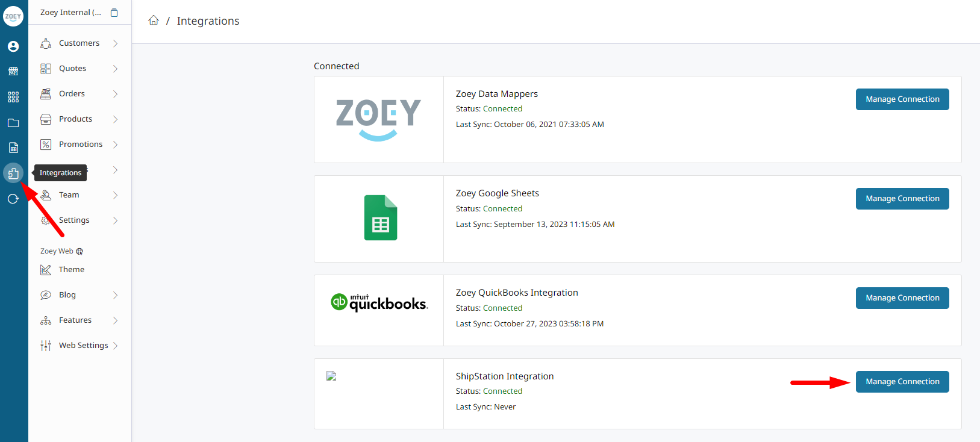Click the Features menu icon

[46, 320]
